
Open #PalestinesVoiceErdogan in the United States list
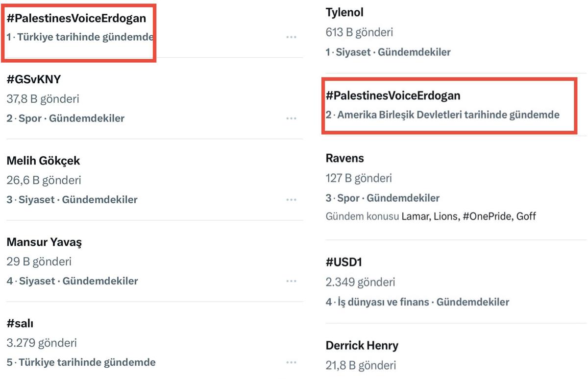tap(393, 95)
